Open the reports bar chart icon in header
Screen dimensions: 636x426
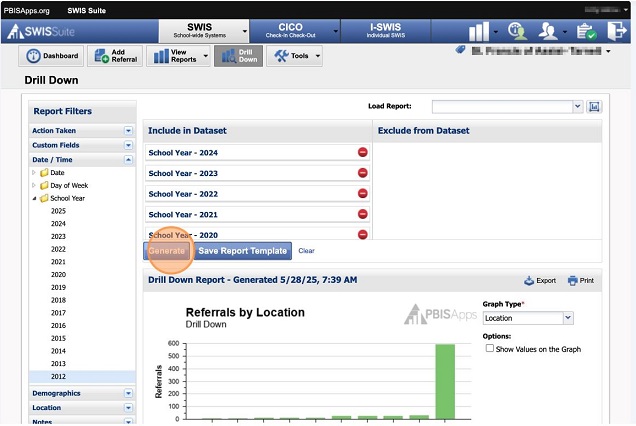(x=479, y=31)
